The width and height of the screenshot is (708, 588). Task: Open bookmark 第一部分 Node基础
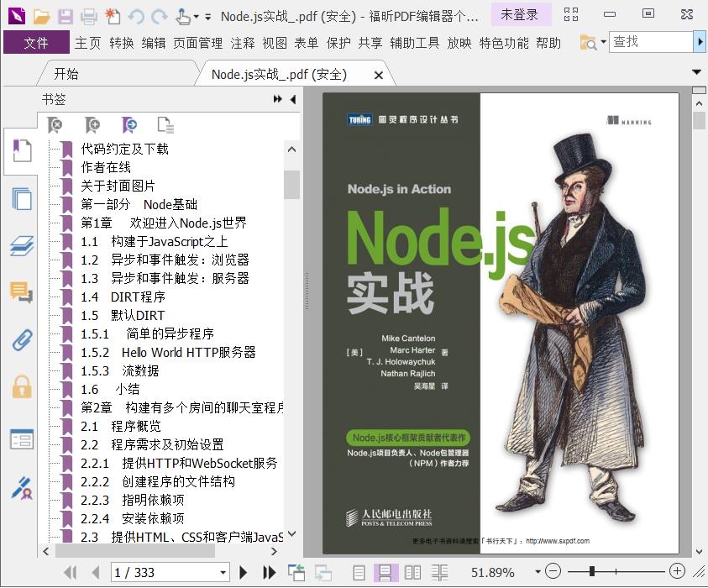pyautogui.click(x=139, y=204)
